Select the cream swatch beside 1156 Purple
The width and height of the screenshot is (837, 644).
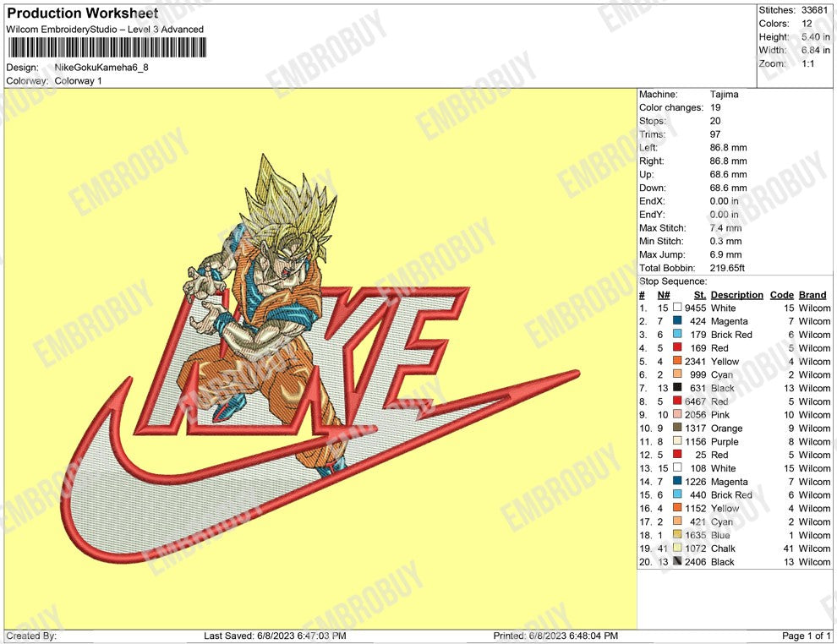click(x=677, y=440)
